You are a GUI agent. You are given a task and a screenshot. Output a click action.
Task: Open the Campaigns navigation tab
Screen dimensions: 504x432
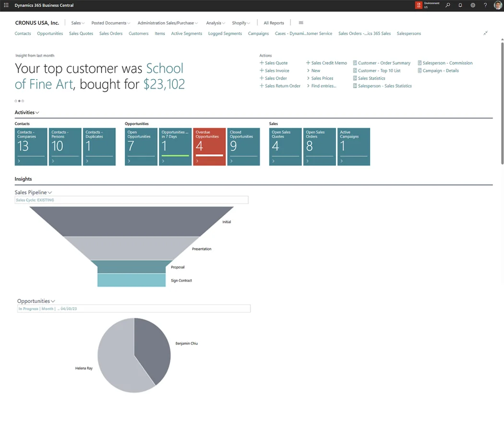click(258, 34)
